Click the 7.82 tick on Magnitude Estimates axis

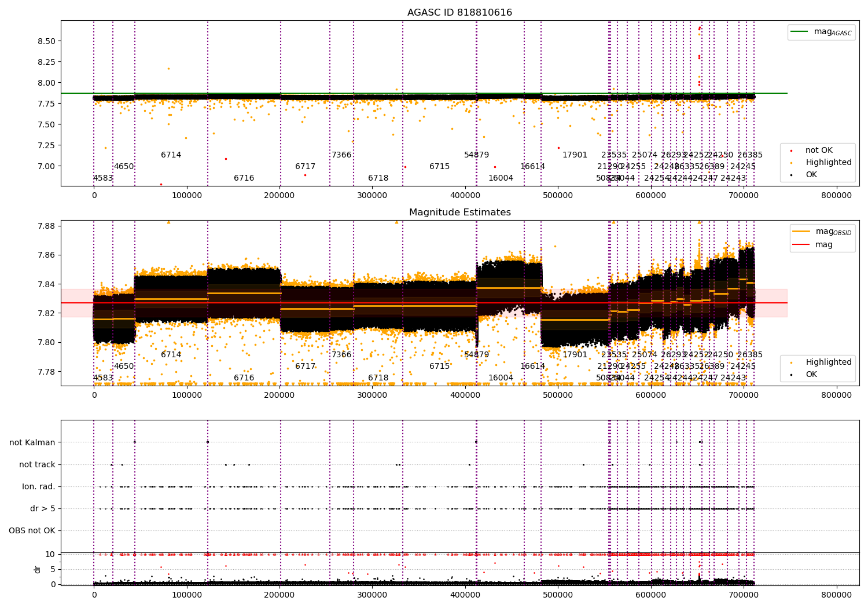coord(46,313)
